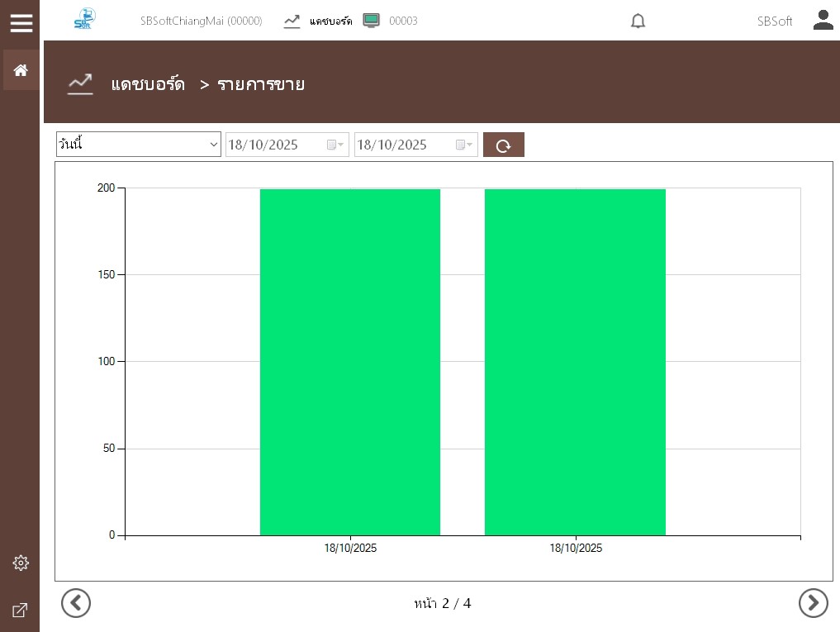
Task: Click the รายการขาย breadcrumb item
Action: click(261, 84)
